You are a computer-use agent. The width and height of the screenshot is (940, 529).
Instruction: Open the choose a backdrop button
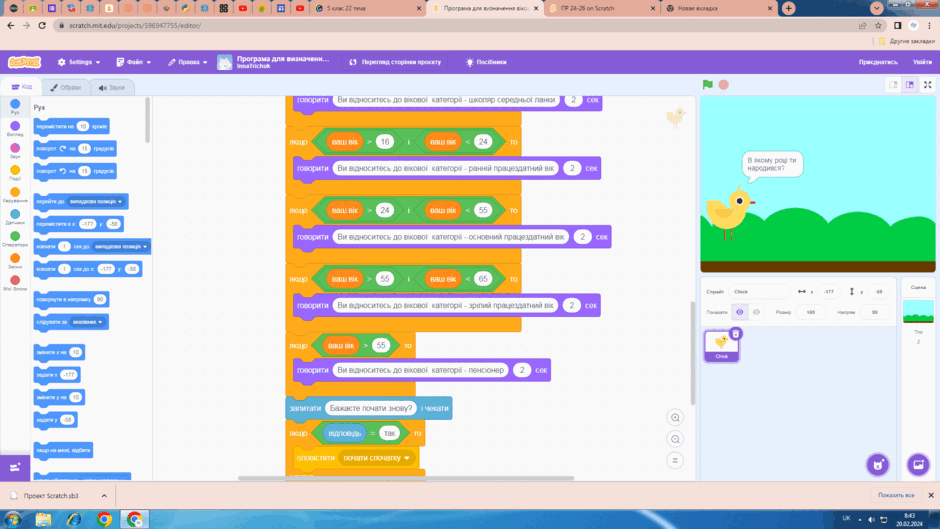[918, 464]
